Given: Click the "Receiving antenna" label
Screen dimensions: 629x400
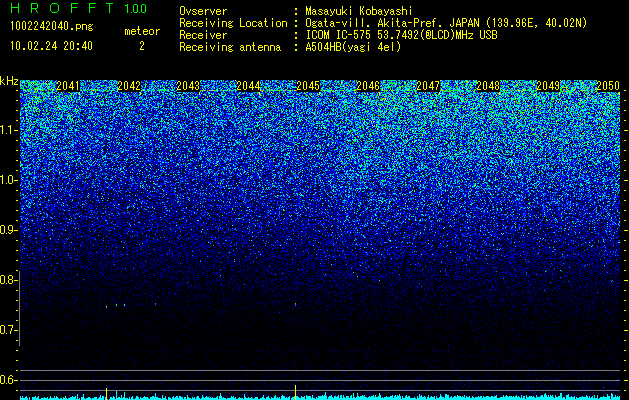Looking at the screenshot, I should (x=230, y=47).
